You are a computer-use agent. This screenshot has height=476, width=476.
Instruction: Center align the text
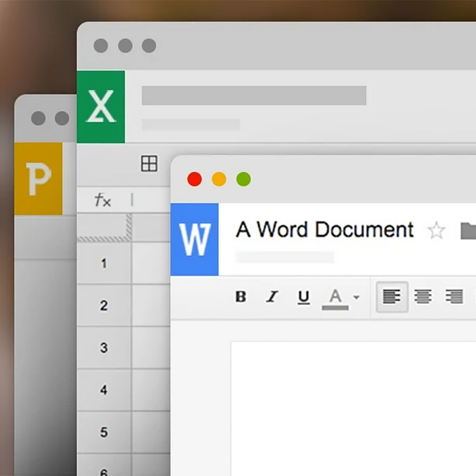(x=423, y=297)
